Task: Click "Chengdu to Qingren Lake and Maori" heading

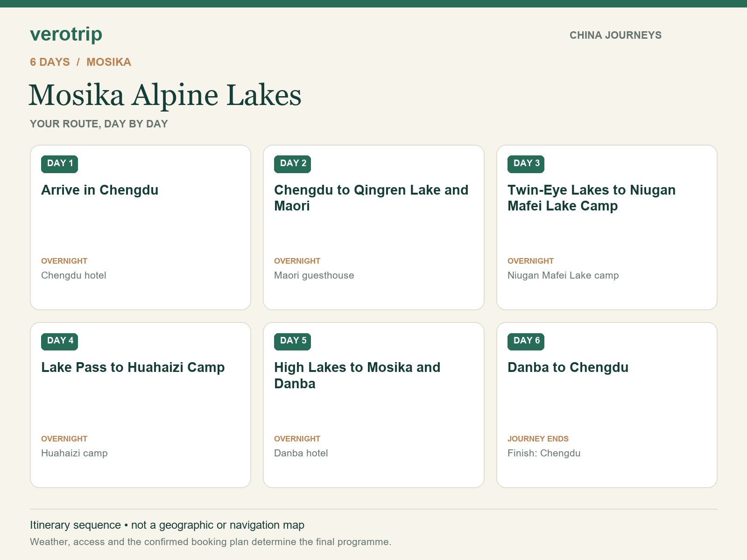Action: [x=371, y=198]
